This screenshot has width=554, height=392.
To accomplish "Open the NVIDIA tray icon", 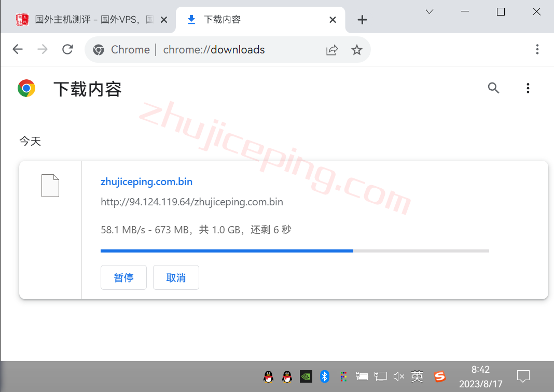I will click(x=306, y=376).
